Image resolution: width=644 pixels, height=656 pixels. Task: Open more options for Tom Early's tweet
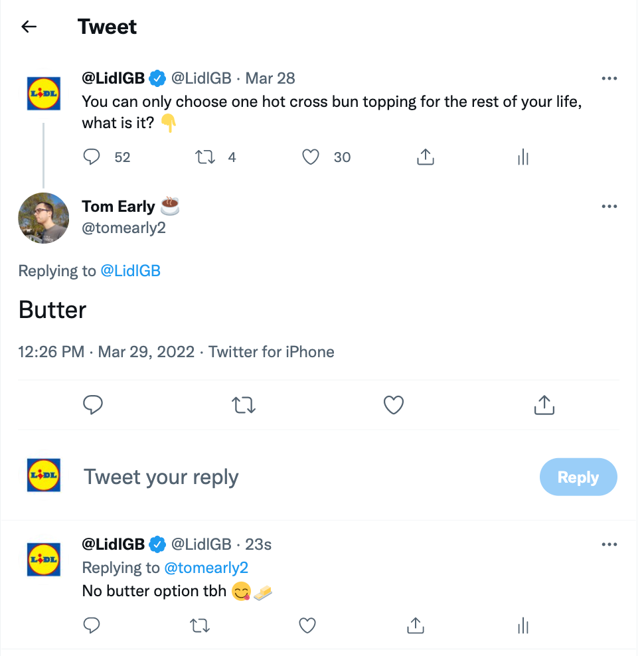(x=609, y=206)
